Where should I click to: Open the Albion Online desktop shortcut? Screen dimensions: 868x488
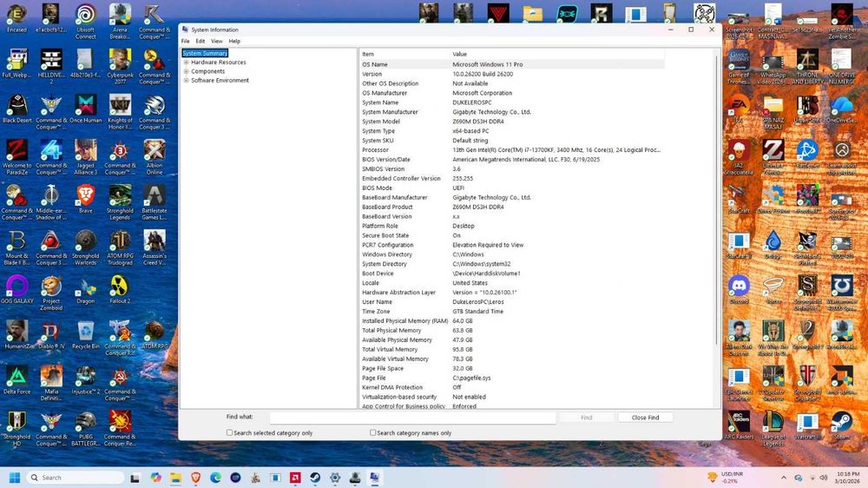click(154, 157)
